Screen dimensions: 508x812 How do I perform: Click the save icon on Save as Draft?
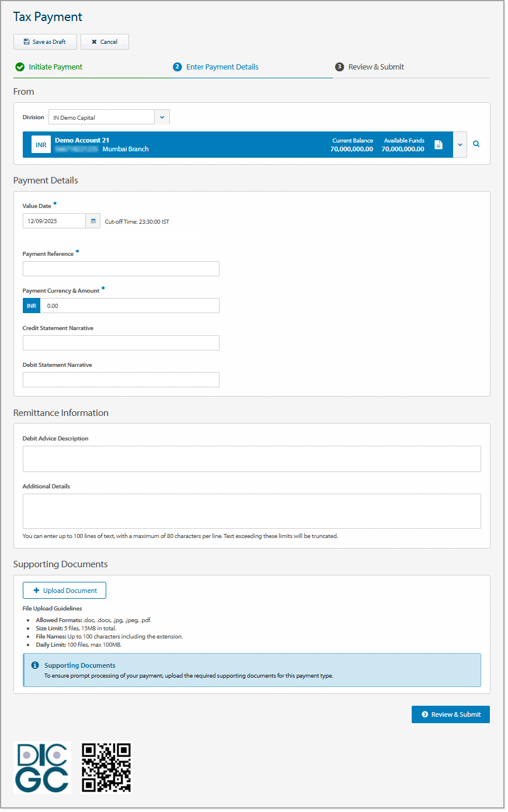click(x=26, y=41)
